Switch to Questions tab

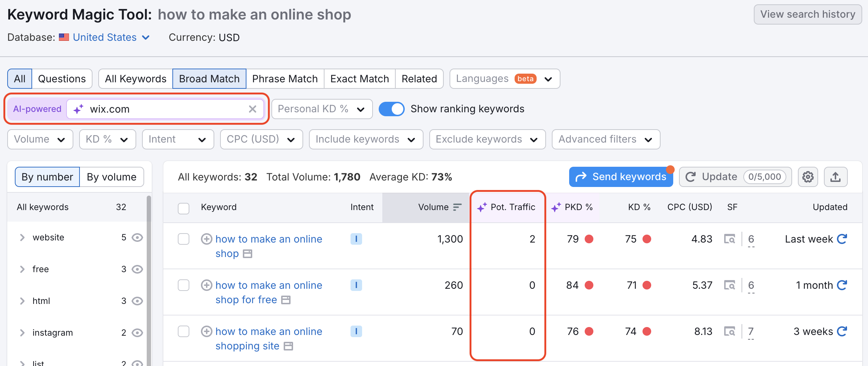(x=62, y=79)
